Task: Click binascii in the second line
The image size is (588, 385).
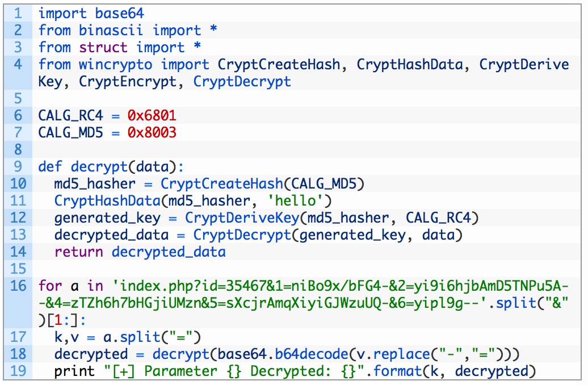Action: (112, 30)
